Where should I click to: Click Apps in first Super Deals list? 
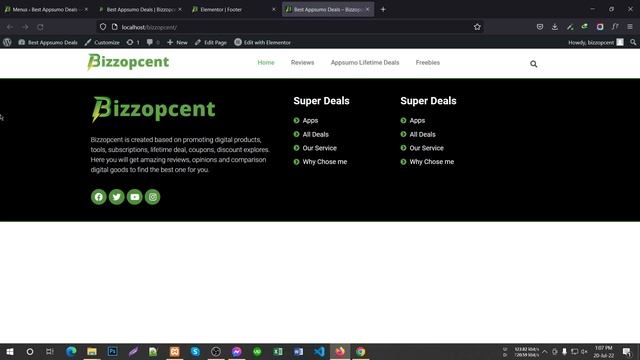[310, 120]
